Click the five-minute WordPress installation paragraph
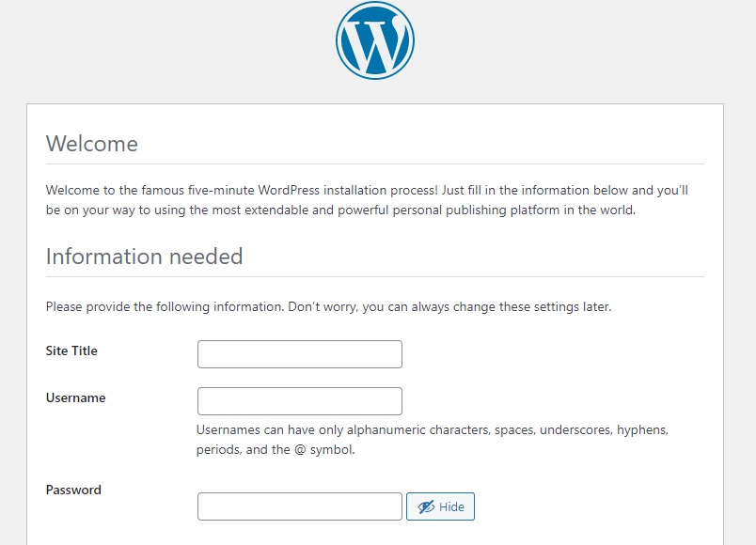 click(x=367, y=200)
